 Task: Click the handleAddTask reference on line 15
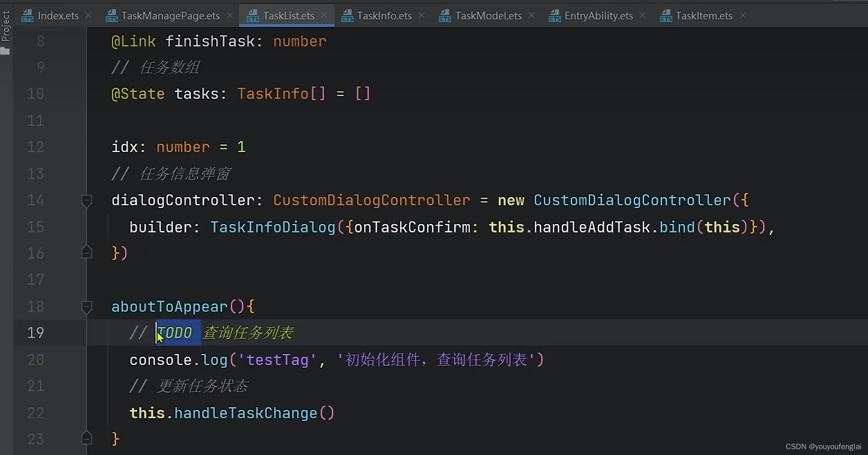point(592,227)
